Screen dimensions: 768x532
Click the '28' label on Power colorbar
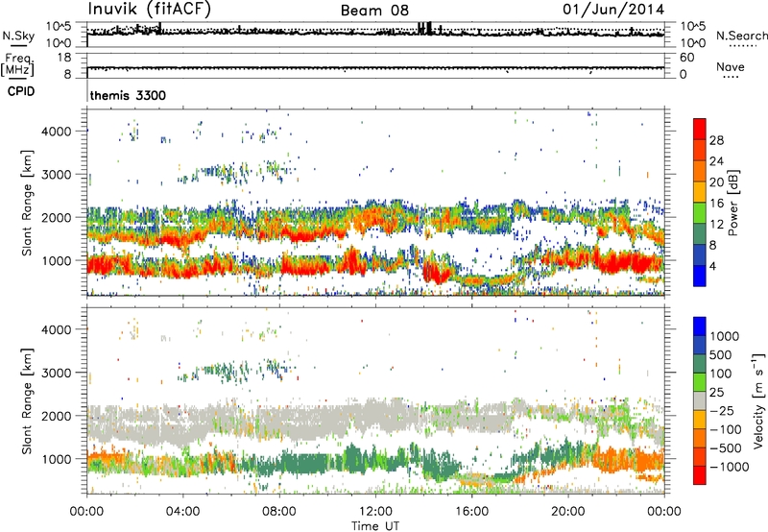[716, 140]
